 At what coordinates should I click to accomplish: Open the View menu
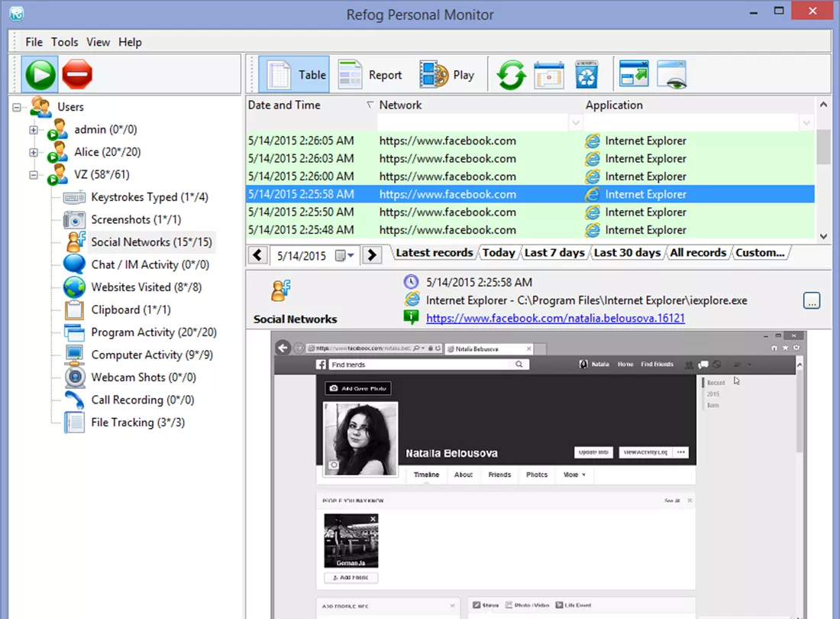point(98,42)
